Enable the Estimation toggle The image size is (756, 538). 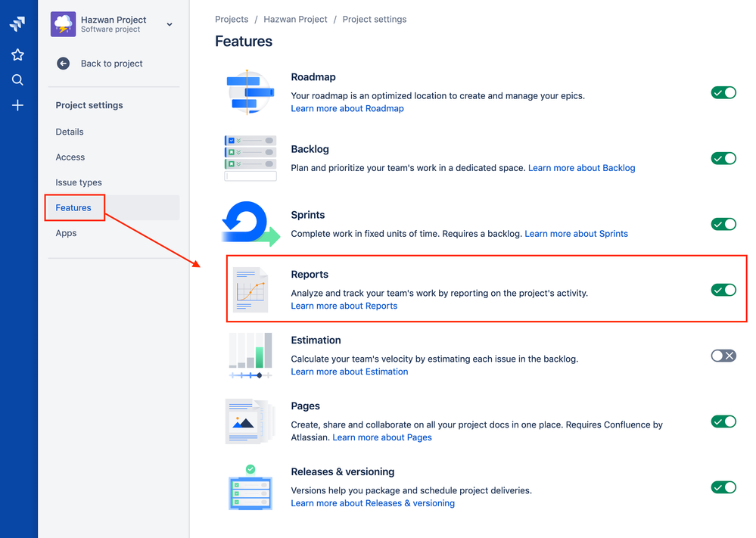click(723, 356)
